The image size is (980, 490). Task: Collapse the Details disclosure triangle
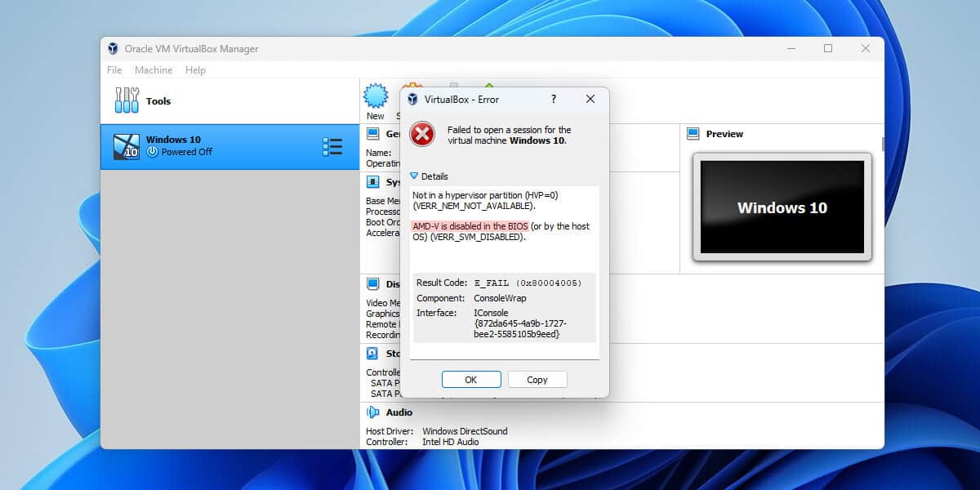[414, 176]
